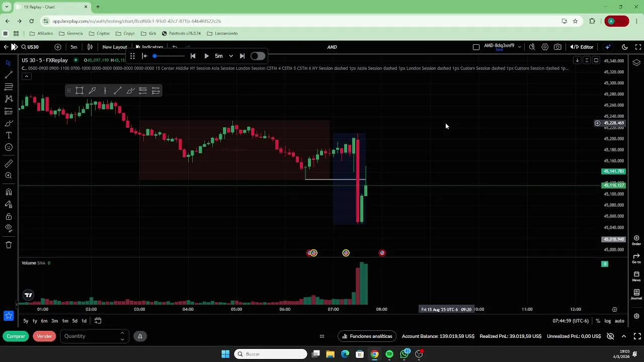Select the 3m range tab
Screen dimensions: 644x362
[54, 321]
